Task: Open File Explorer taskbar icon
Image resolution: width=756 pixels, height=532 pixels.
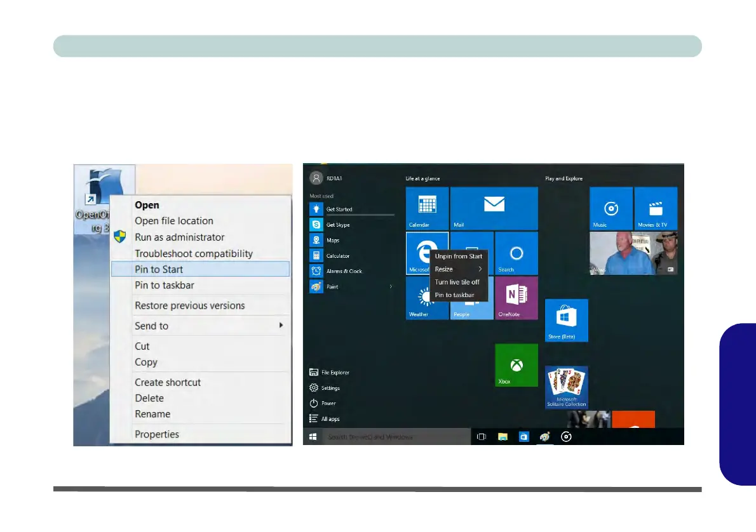Action: click(x=503, y=437)
